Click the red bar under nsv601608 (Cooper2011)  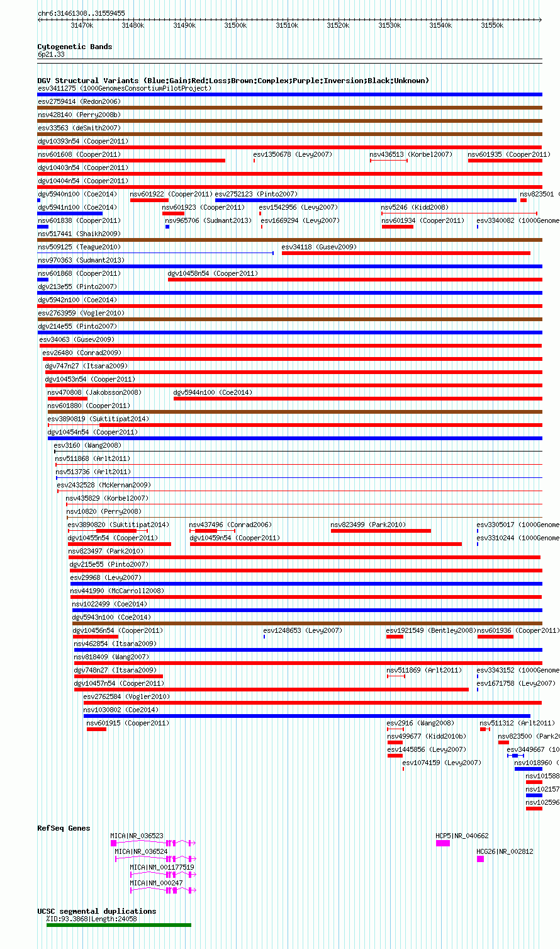(132, 161)
